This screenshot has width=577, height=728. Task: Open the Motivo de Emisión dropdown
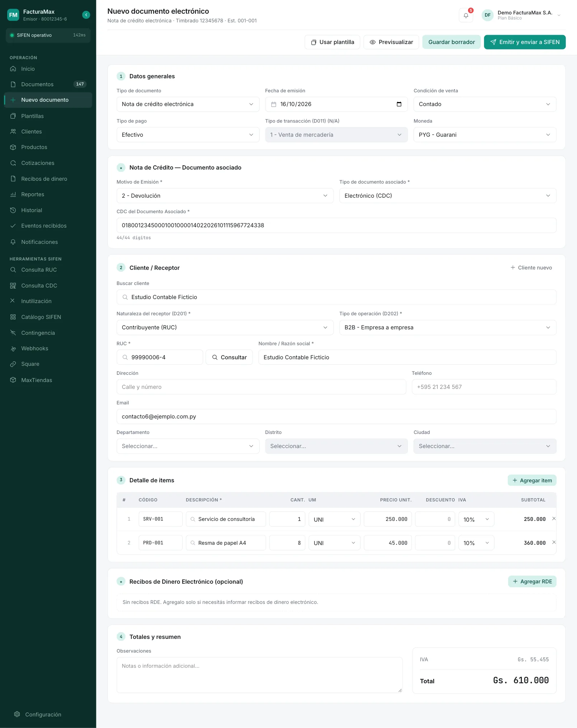point(225,196)
